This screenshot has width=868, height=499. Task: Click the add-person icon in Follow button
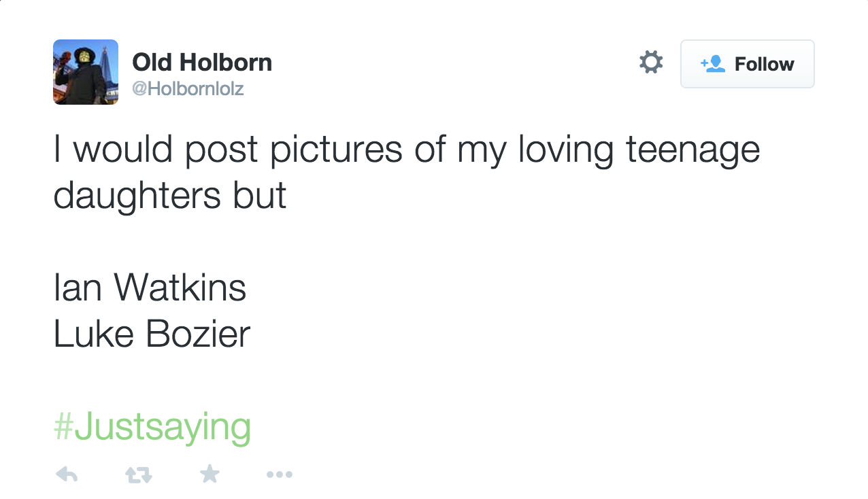pyautogui.click(x=713, y=64)
